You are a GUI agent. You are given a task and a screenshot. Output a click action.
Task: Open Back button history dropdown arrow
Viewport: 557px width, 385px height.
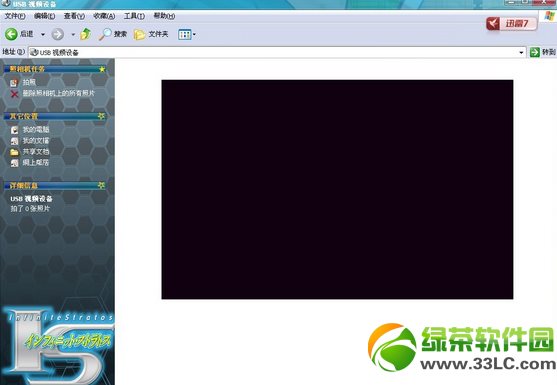click(x=43, y=34)
